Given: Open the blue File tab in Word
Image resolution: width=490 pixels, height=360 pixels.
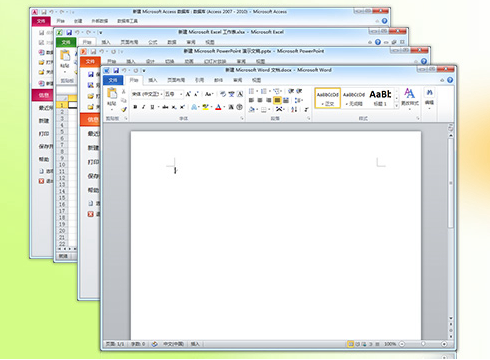Looking at the screenshot, I should coord(113,80).
